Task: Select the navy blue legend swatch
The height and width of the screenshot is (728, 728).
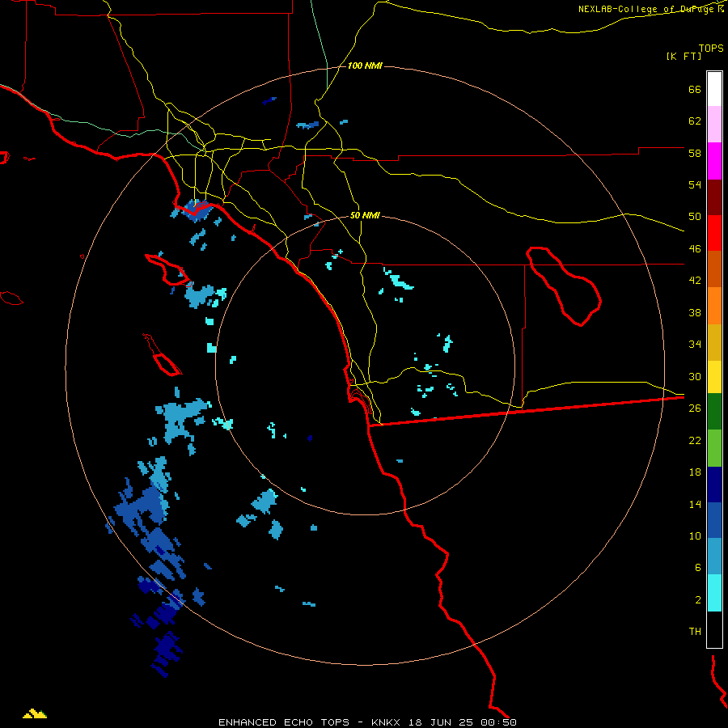Action: (x=714, y=485)
